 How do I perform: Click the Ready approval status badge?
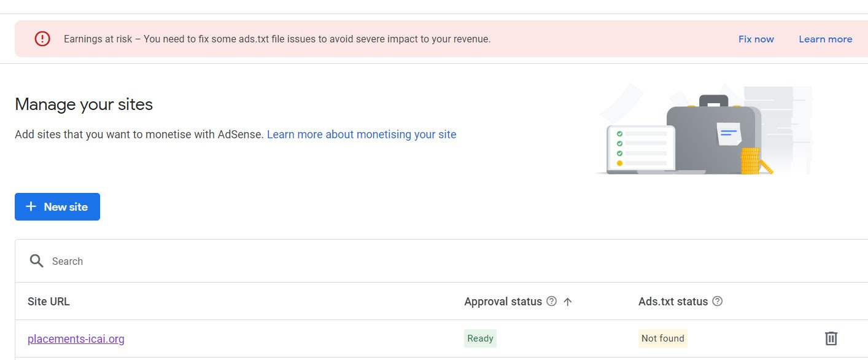(x=480, y=338)
